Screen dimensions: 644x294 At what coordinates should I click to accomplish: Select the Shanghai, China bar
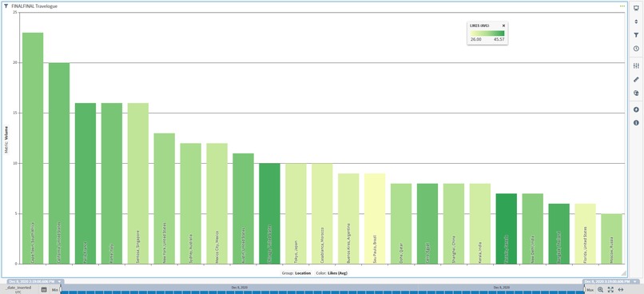coord(453,224)
